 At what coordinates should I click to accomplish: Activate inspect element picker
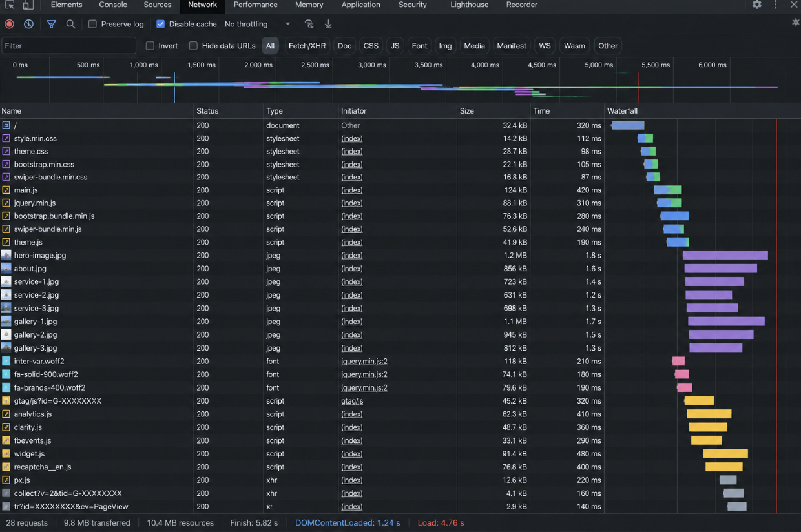tap(9, 5)
